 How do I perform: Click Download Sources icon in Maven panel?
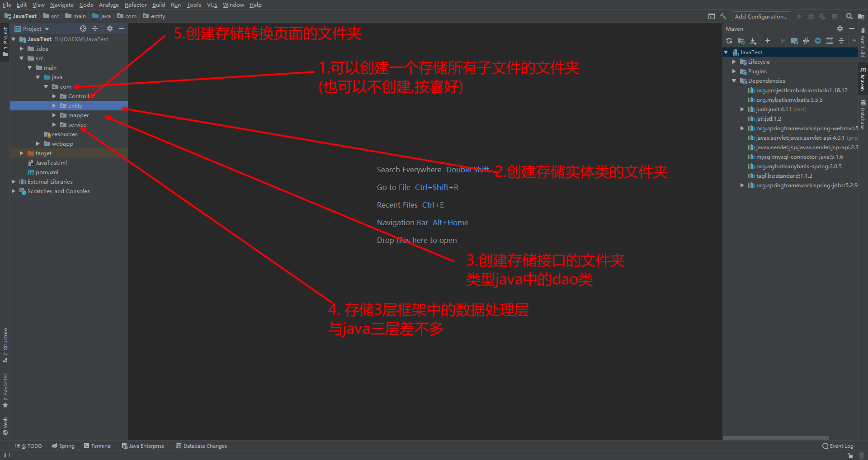click(753, 41)
